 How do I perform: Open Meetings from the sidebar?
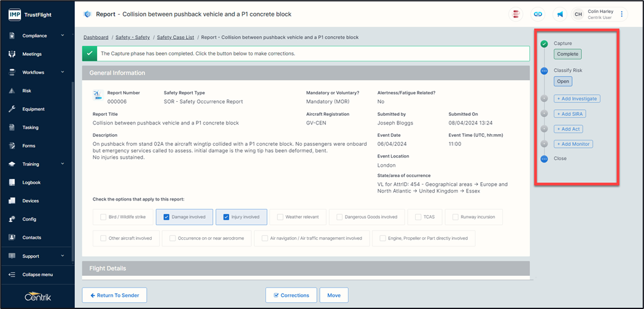(x=32, y=54)
